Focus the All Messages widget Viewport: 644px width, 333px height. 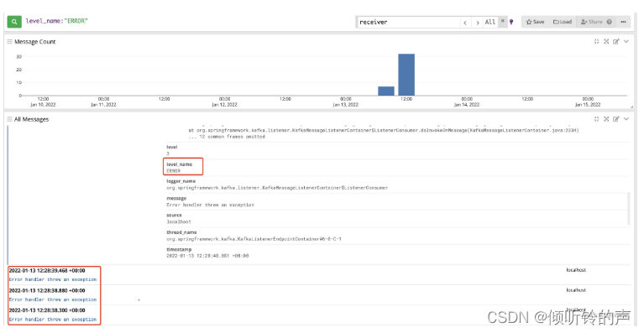596,119
